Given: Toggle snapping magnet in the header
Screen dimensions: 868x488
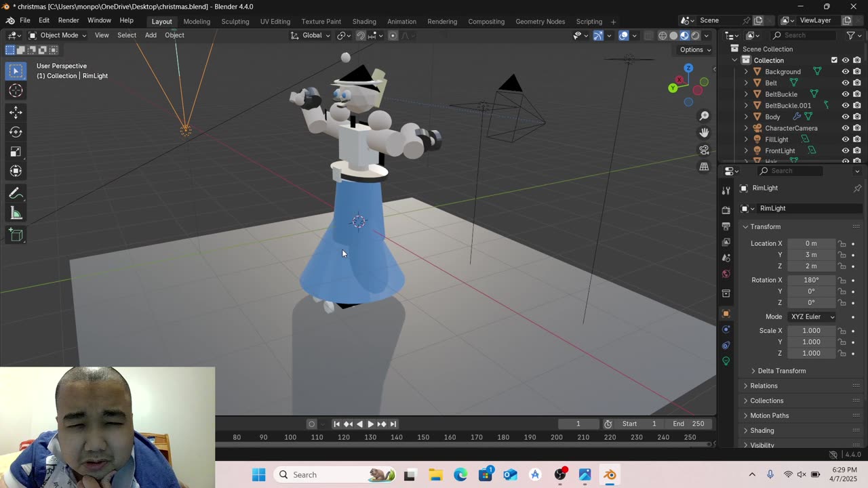Looking at the screenshot, I should tap(361, 36).
